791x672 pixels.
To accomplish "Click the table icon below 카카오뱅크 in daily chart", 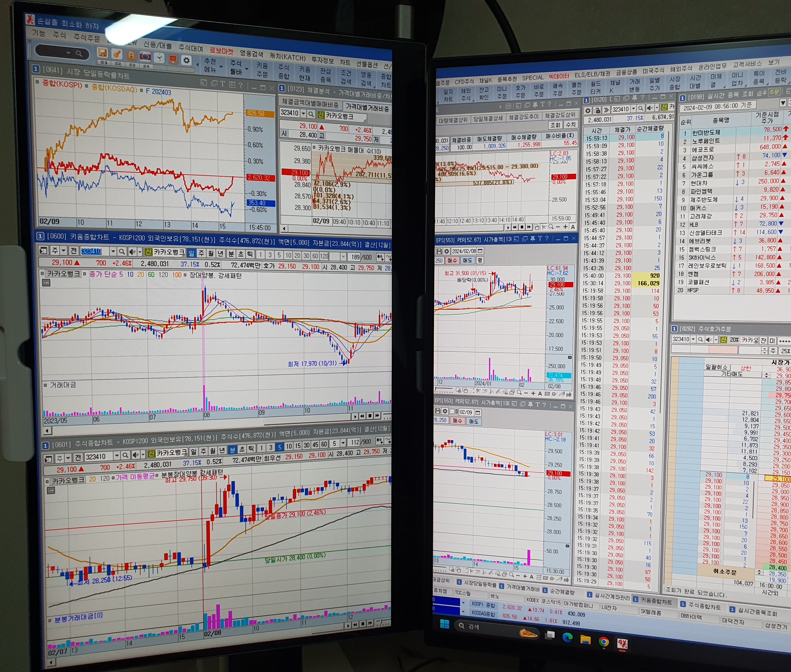I will [x=46, y=283].
